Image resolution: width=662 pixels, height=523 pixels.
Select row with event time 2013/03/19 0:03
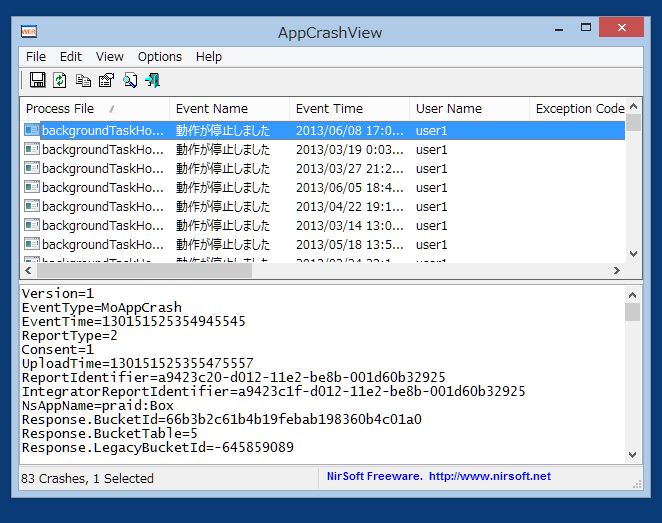[x=325, y=149]
